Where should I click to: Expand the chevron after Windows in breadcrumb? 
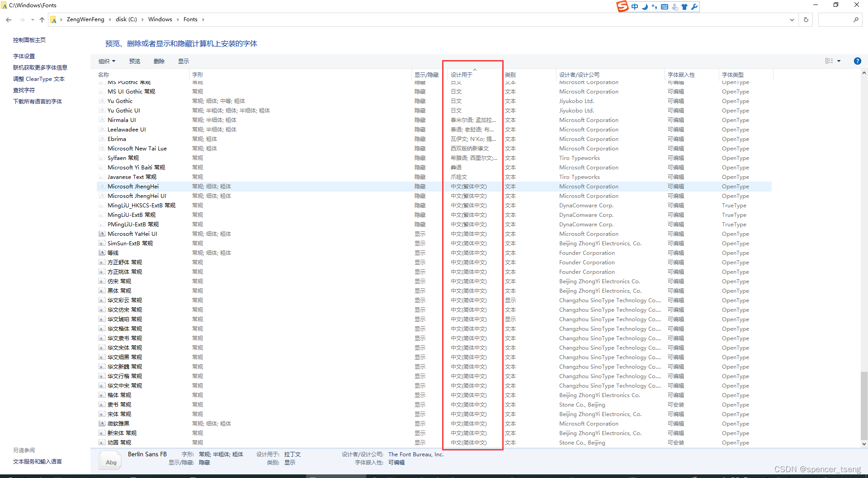point(178,19)
